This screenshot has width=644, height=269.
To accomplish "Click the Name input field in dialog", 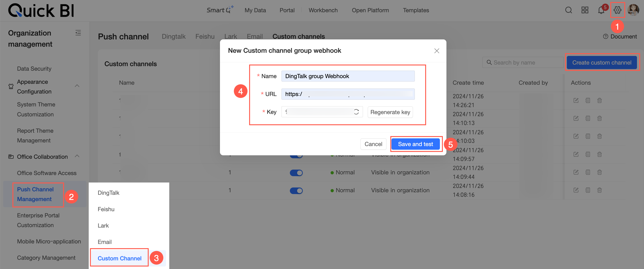I will tap(348, 76).
